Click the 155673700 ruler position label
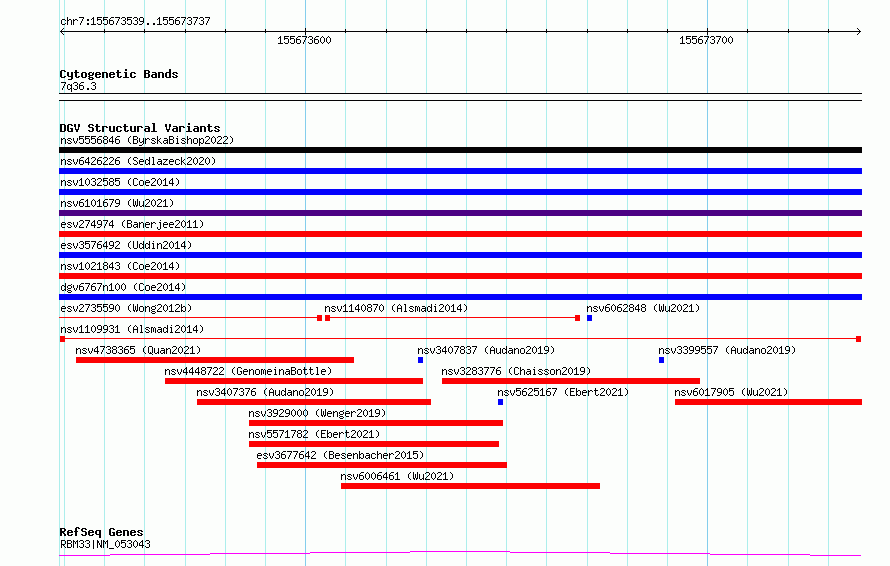 706,40
